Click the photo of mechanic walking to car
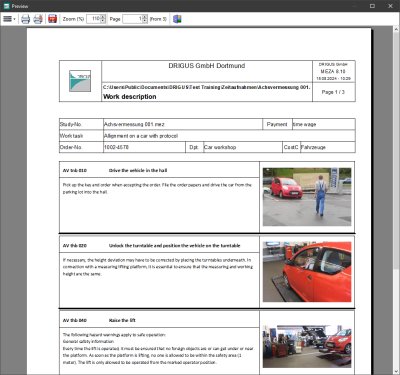The width and height of the screenshot is (400, 375). point(307,197)
